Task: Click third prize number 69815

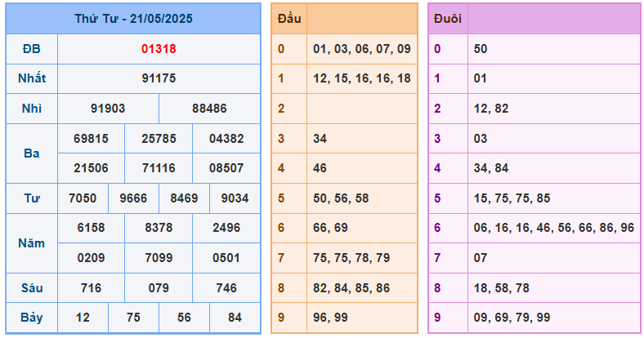Action: coord(92,139)
